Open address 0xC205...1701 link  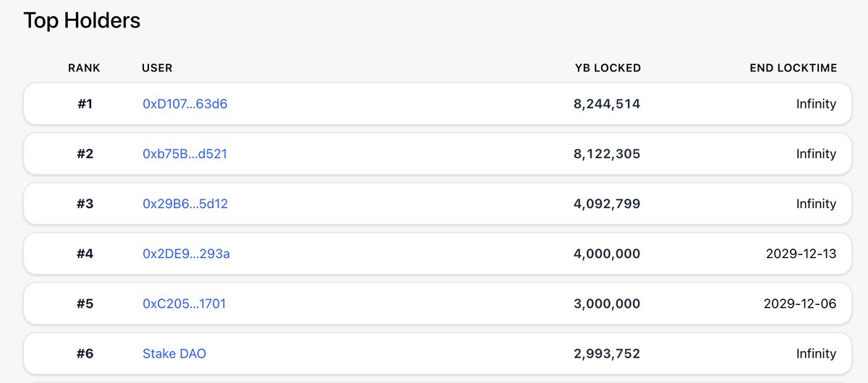pyautogui.click(x=184, y=304)
